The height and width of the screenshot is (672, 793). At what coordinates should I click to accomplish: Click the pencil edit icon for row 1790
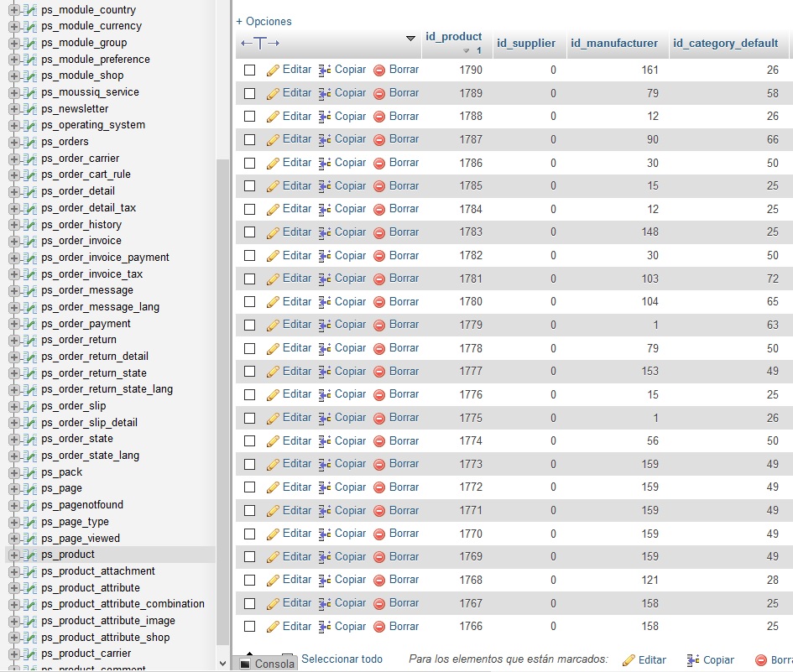point(273,70)
